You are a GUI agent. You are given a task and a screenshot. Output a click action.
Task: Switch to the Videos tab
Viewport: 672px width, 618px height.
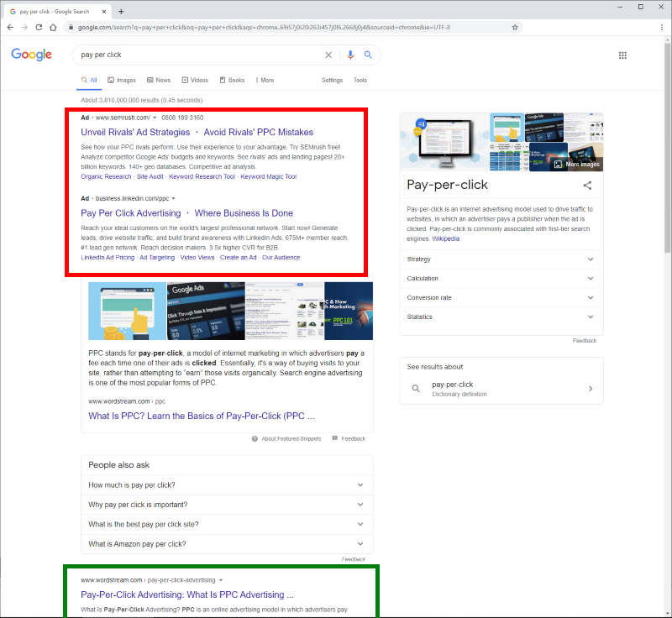tap(195, 80)
